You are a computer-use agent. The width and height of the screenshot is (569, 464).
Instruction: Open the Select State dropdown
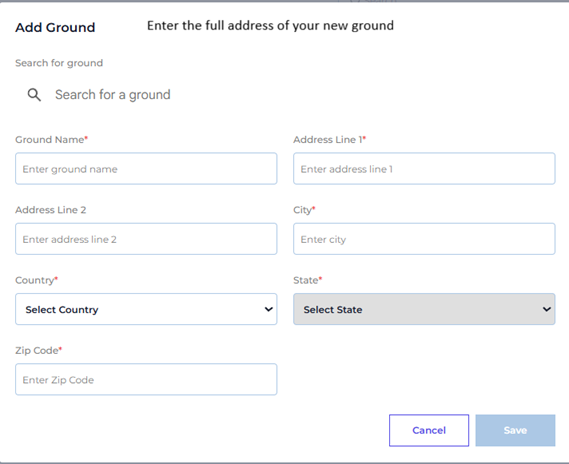[424, 309]
